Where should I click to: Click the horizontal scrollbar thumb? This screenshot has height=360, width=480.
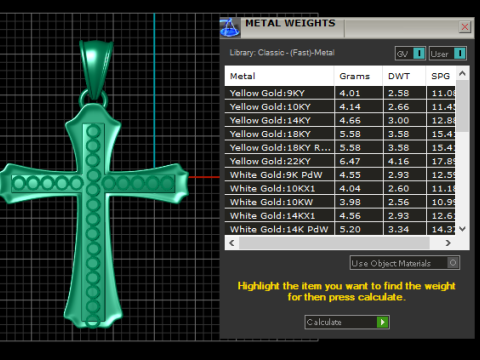(334, 243)
